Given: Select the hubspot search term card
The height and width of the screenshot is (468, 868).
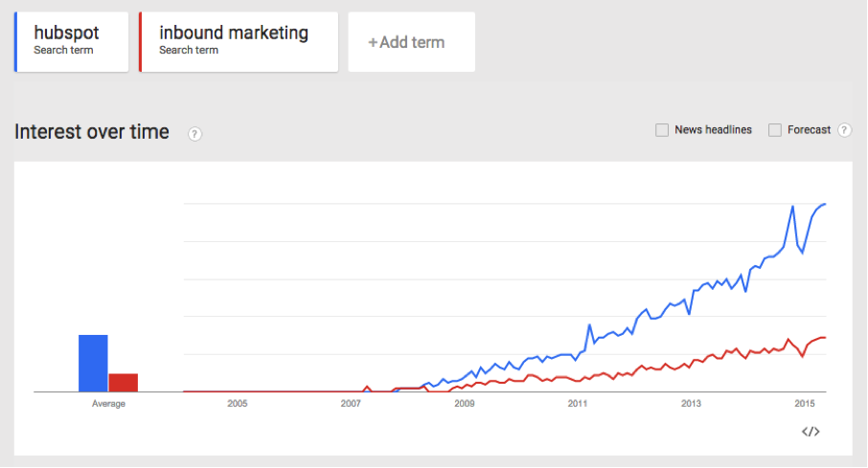Looking at the screenshot, I should [72, 41].
